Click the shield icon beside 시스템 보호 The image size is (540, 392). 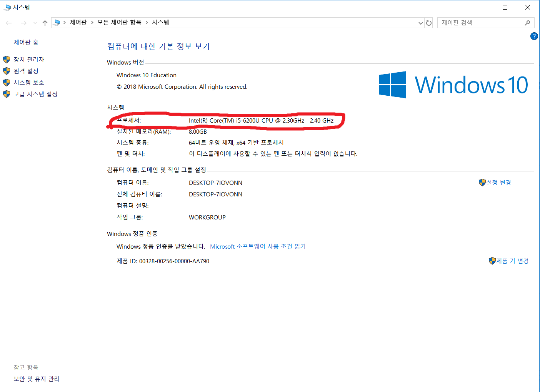pyautogui.click(x=7, y=83)
